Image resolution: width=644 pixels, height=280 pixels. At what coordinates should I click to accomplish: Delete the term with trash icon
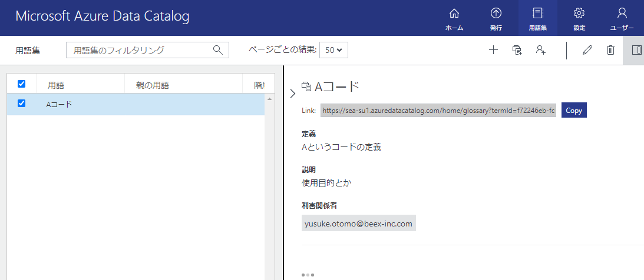point(611,50)
